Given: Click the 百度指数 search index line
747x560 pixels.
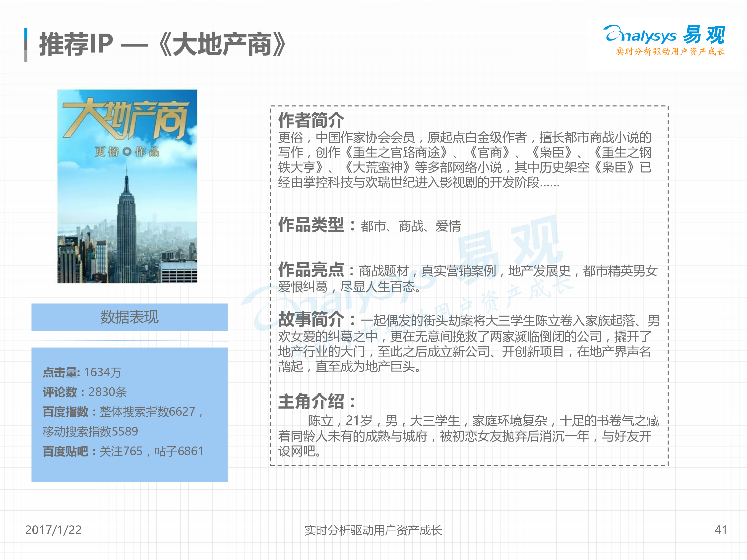Looking at the screenshot, I should click(x=122, y=411).
